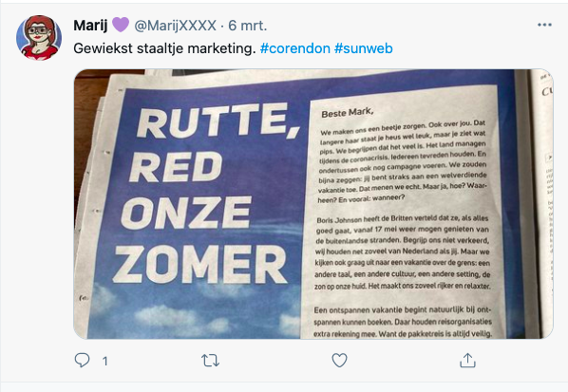Open the share tweet icon
568x392 pixels.
click(x=467, y=360)
